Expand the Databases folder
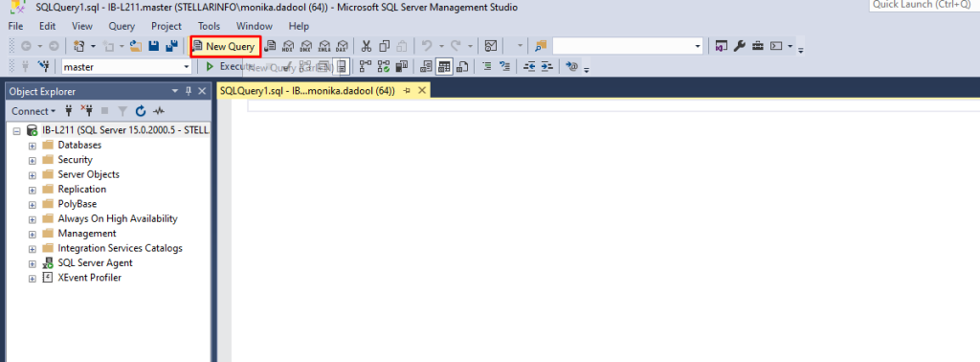The image size is (980, 362). point(32,146)
